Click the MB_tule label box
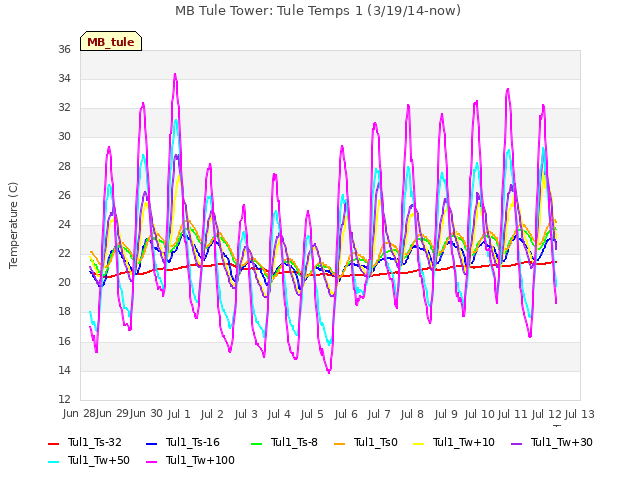 [111, 41]
